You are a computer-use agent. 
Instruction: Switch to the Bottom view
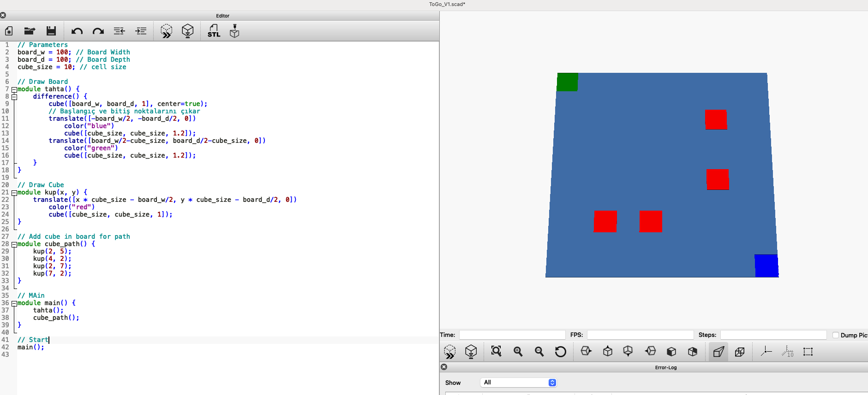pos(628,351)
